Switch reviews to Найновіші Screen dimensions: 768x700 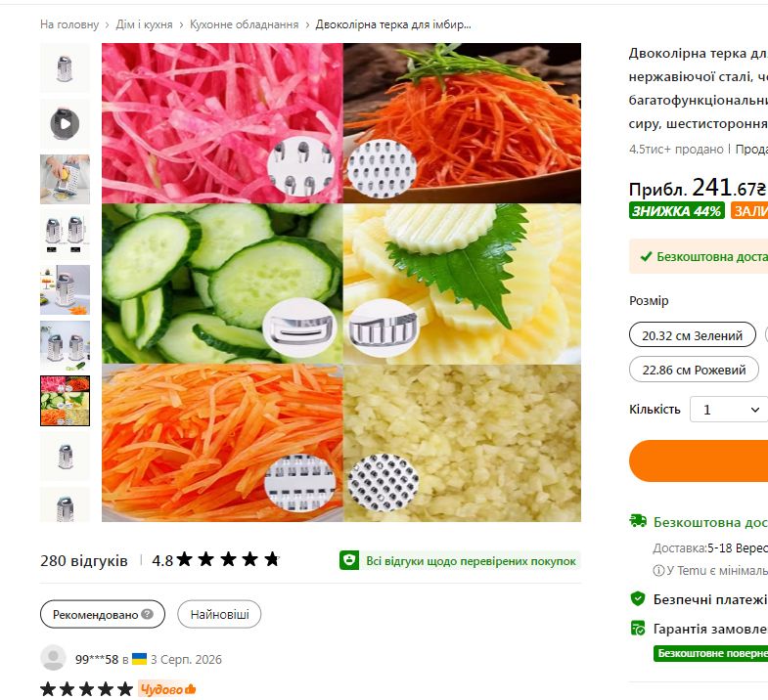coord(219,614)
